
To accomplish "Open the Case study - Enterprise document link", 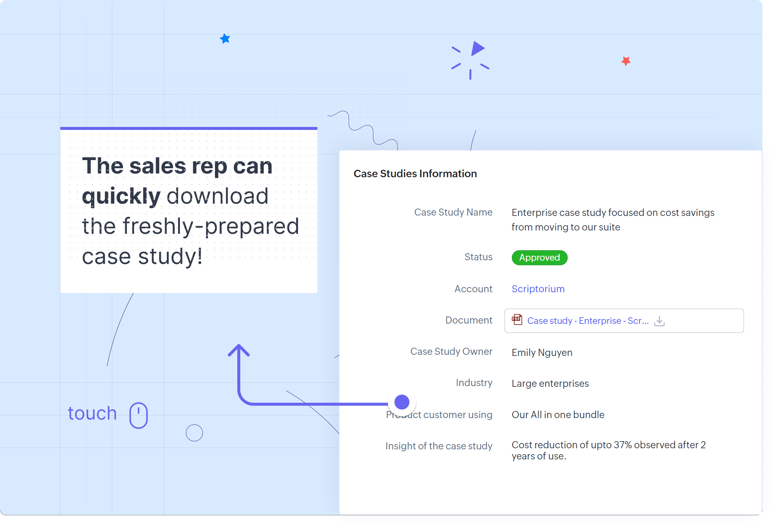I will point(587,321).
